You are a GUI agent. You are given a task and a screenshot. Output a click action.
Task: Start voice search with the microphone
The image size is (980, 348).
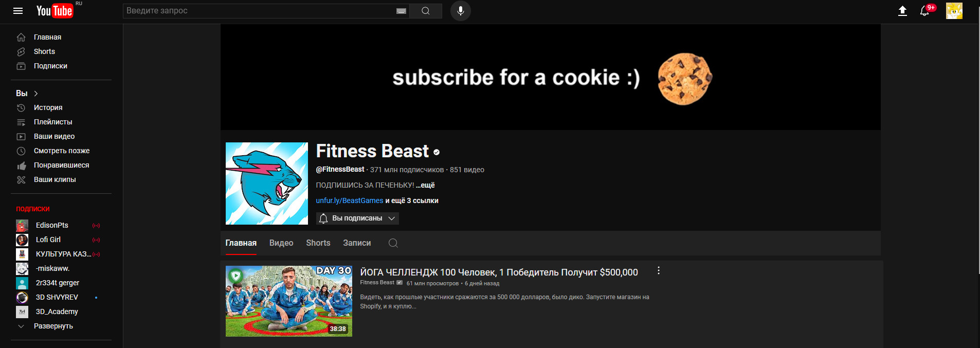pos(461,11)
